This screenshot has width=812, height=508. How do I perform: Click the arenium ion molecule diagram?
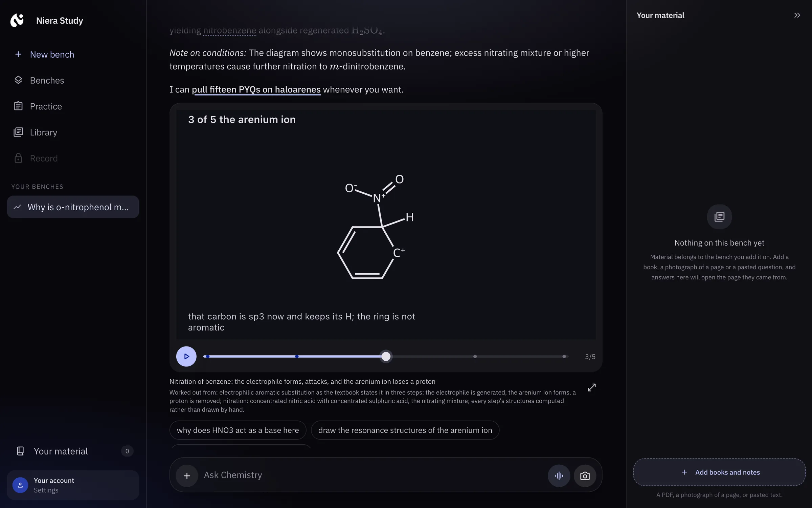coord(375,227)
